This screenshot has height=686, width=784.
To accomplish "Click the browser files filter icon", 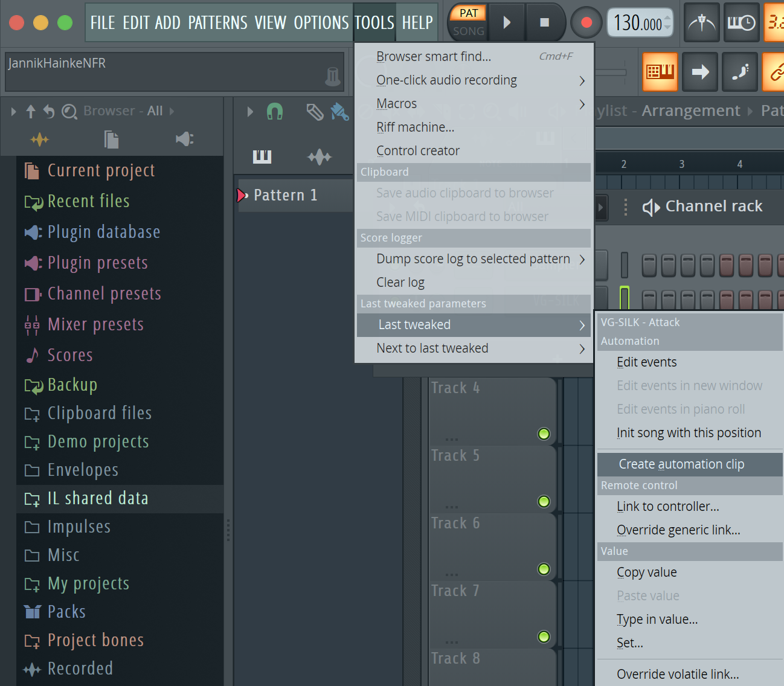I will pyautogui.click(x=111, y=139).
